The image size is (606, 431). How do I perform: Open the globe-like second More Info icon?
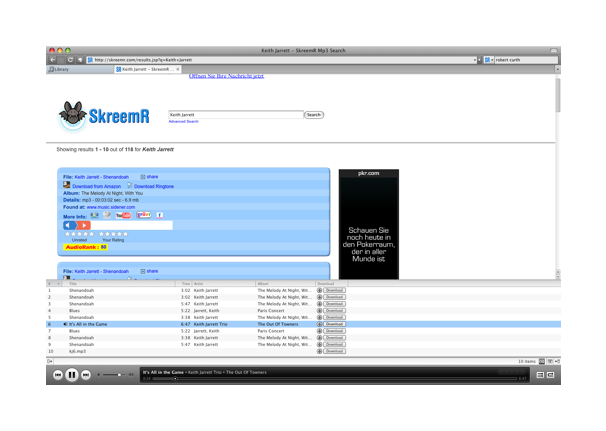point(107,215)
